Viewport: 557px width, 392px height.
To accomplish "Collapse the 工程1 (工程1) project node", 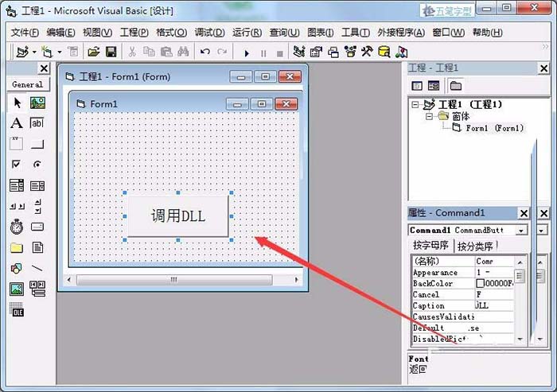I will click(415, 104).
